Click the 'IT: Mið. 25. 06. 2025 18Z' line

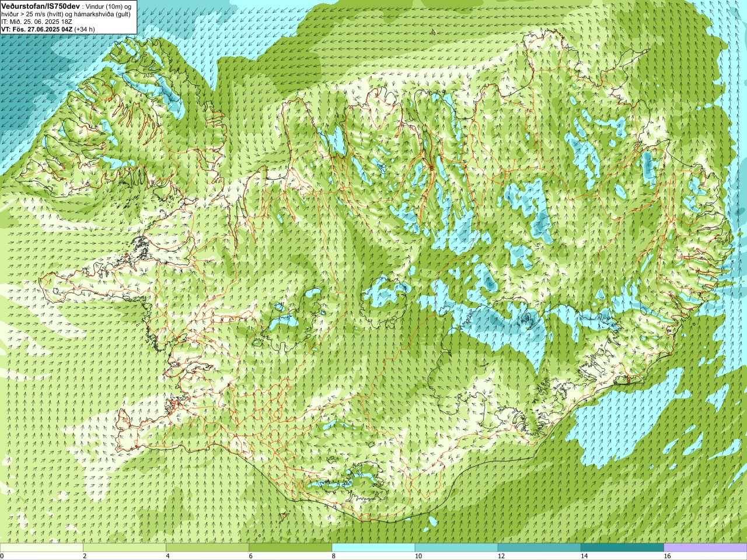[37, 21]
